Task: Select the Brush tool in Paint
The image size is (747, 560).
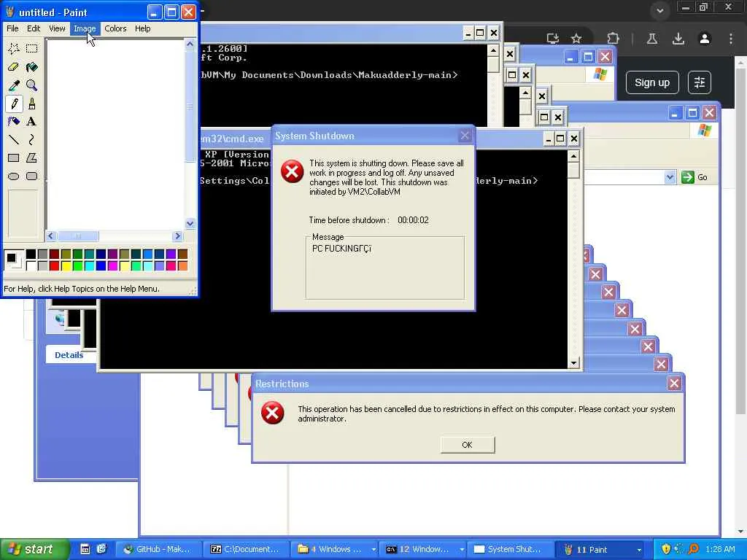Action: (32, 104)
